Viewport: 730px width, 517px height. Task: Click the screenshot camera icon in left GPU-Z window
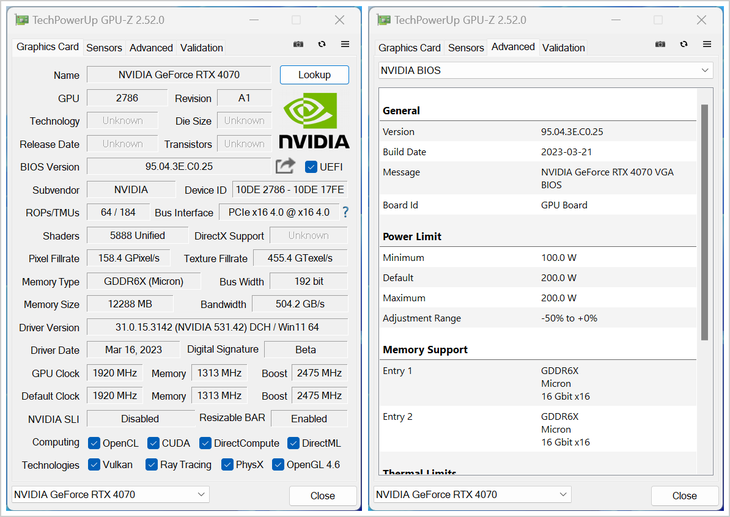click(298, 45)
